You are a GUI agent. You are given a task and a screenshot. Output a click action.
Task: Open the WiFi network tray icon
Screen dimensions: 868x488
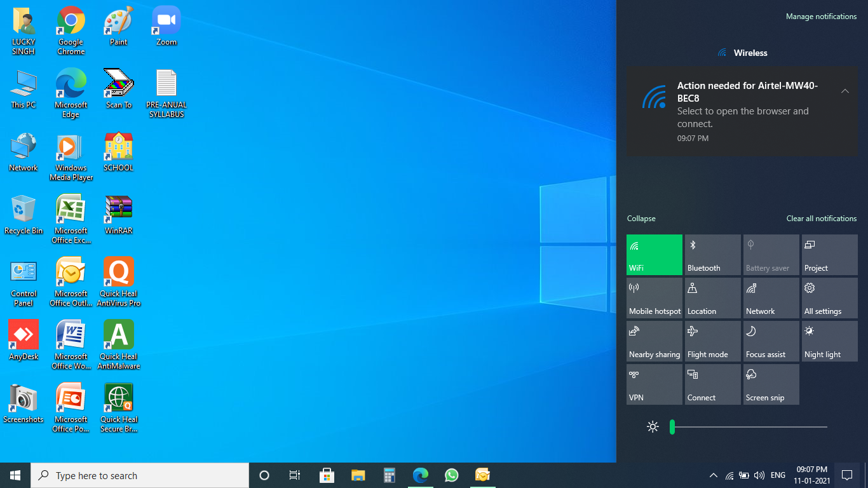coord(729,475)
